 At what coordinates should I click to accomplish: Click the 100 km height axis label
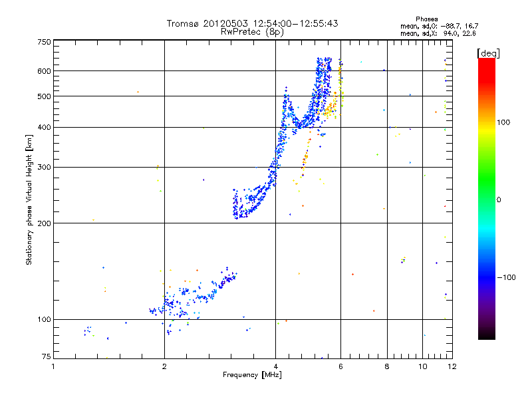(44, 320)
